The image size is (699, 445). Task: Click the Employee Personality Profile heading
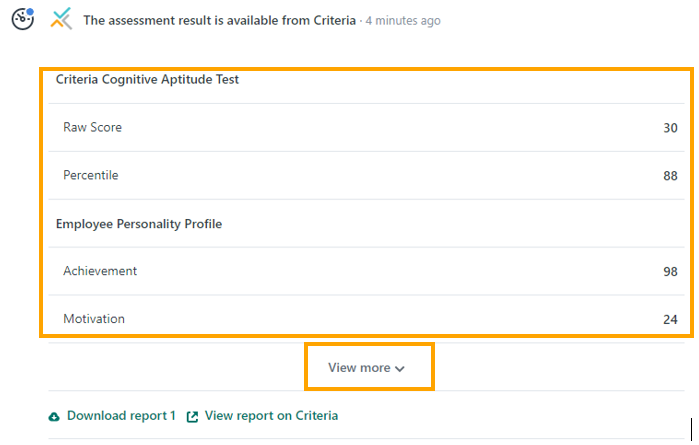[139, 223]
